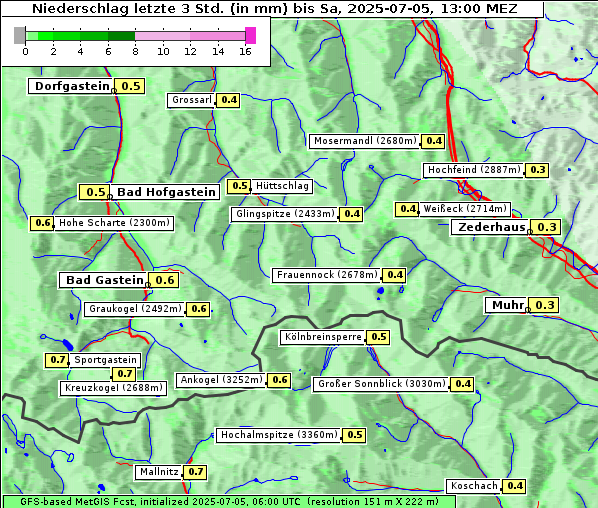Screen dimensions: 598x508
Task: Click the 0.4 value next to Grossarl
Action: (x=228, y=100)
